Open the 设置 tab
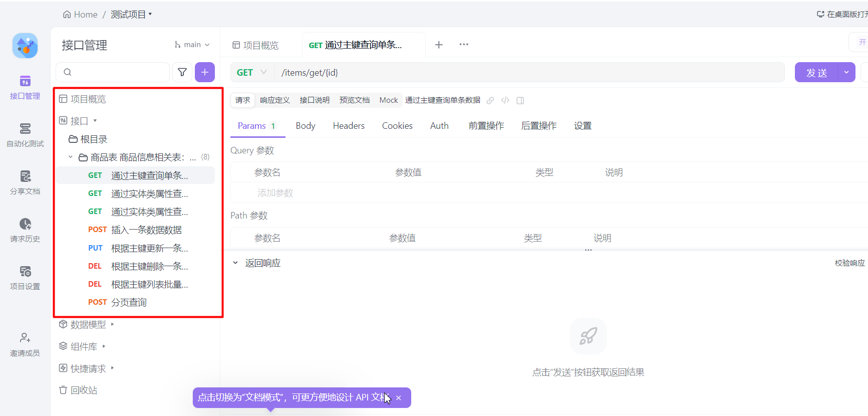 [583, 126]
